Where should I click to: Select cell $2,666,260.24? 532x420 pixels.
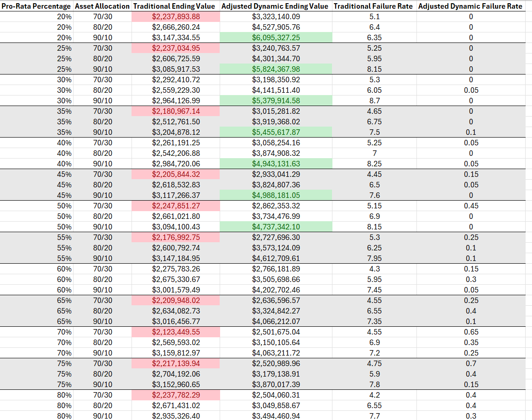(x=175, y=27)
